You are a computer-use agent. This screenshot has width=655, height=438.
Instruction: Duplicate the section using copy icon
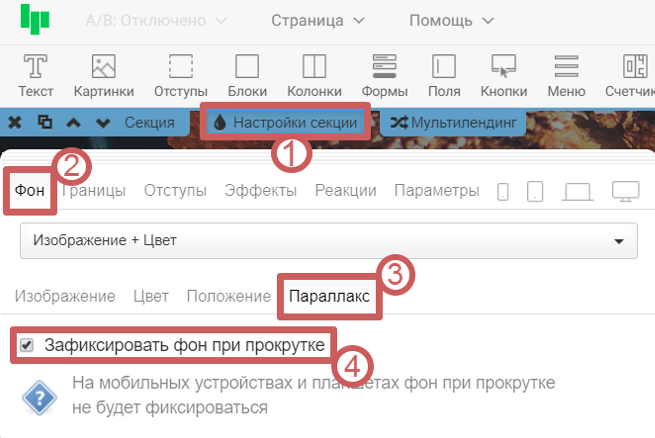[x=45, y=122]
